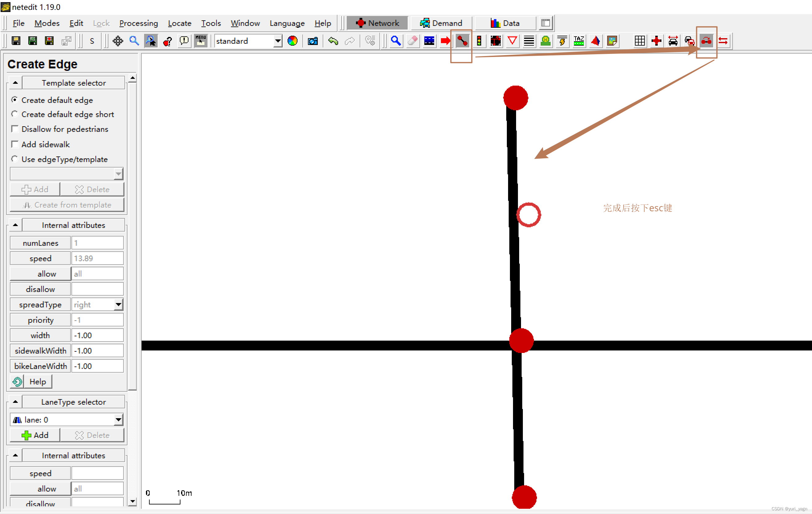The width and height of the screenshot is (812, 514).
Task: Collapse the Template selector section
Action: click(15, 83)
